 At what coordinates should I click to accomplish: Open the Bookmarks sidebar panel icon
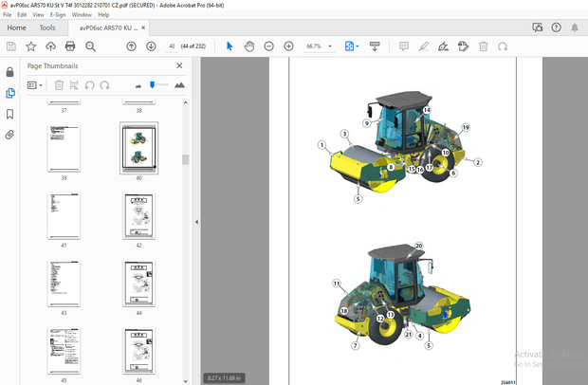click(10, 114)
